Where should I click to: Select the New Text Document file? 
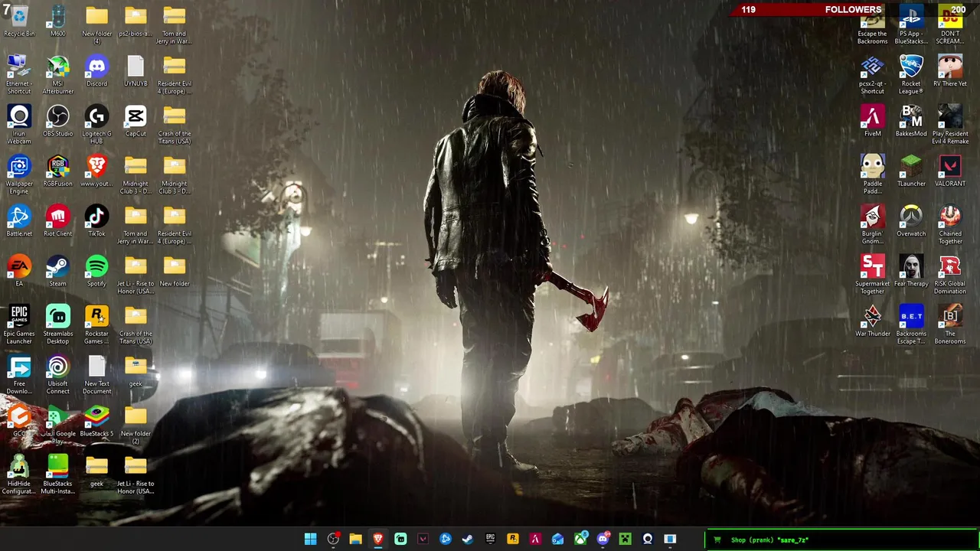96,374
